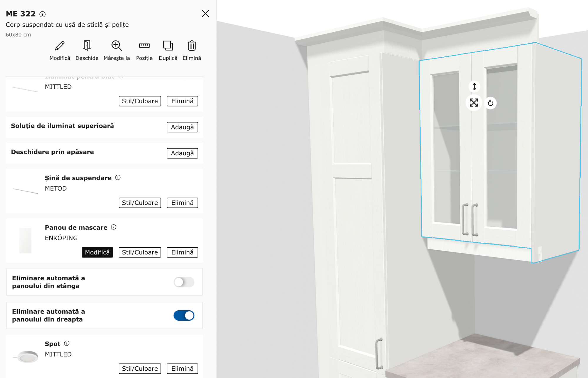Click the rotate handle on cabinet
The image size is (588, 378).
[x=490, y=103]
